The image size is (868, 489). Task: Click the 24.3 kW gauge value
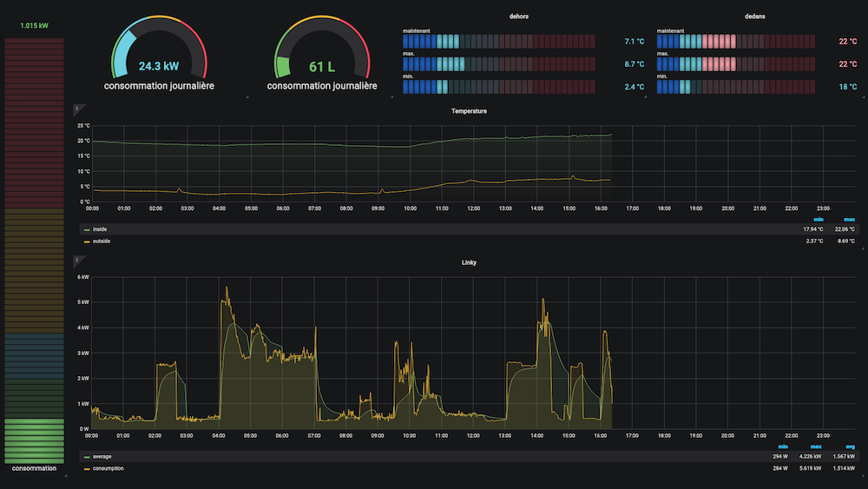click(159, 67)
